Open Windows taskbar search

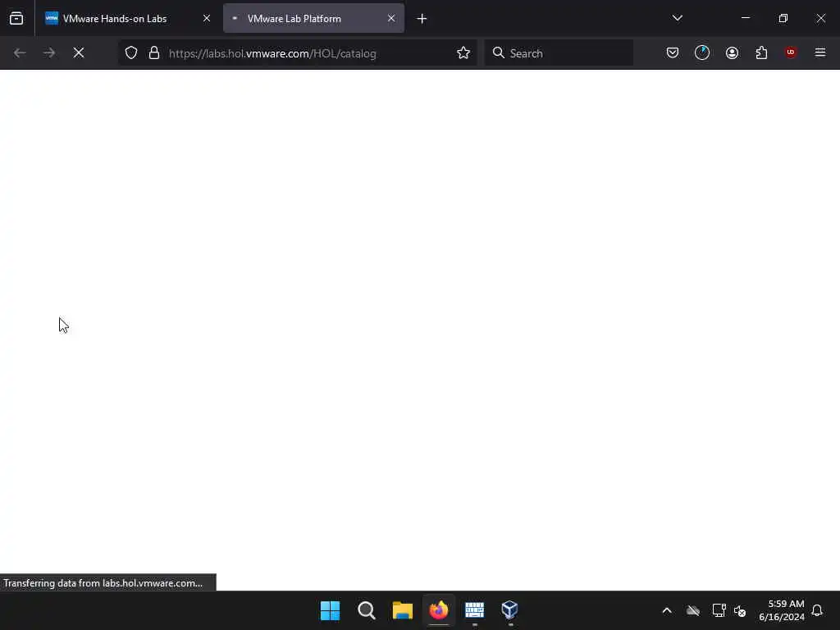[367, 610]
